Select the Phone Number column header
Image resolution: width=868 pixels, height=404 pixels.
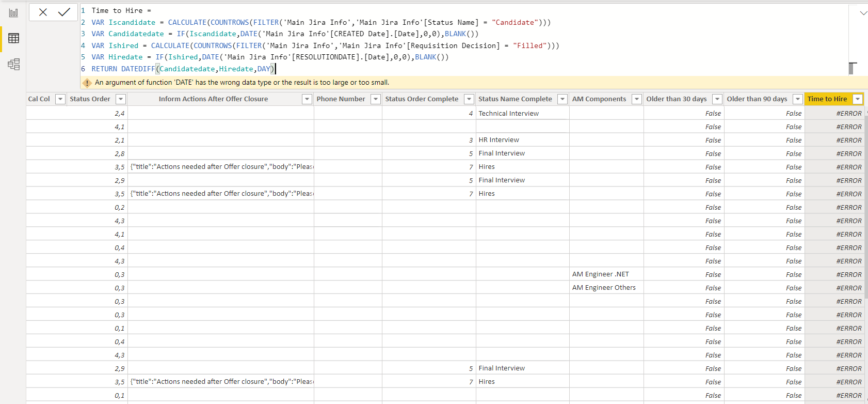pos(341,99)
